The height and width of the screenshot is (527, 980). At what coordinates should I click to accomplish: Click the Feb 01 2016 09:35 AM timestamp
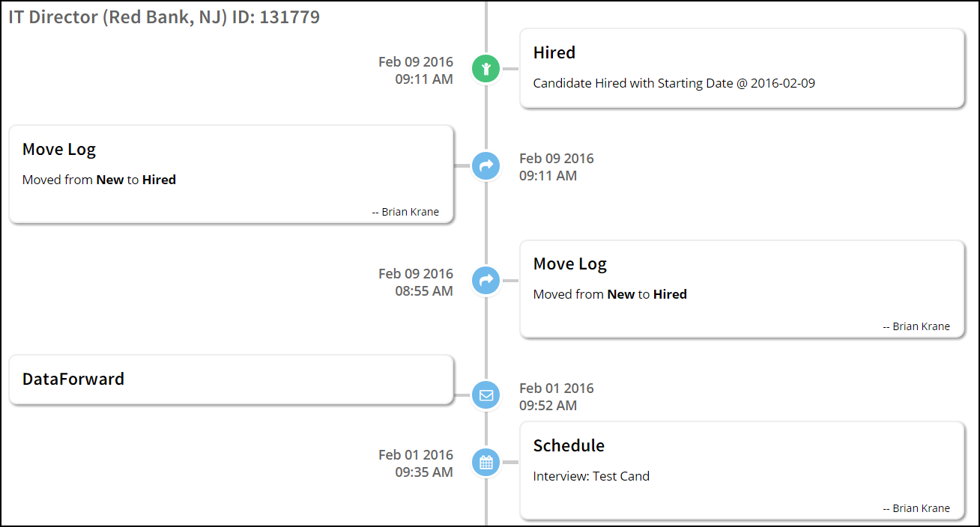pos(416,463)
